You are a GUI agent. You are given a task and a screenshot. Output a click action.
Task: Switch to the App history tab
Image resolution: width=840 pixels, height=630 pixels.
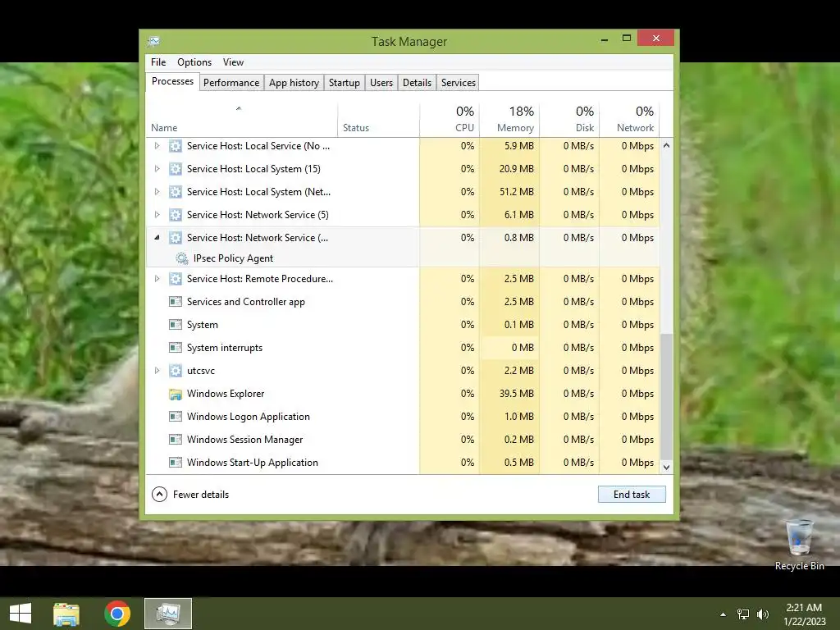294,83
